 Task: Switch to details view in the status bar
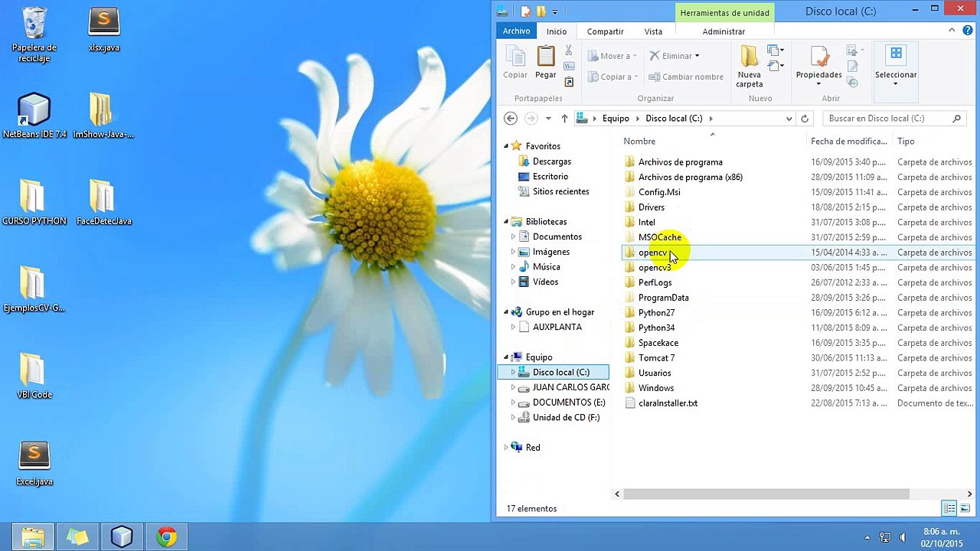949,508
